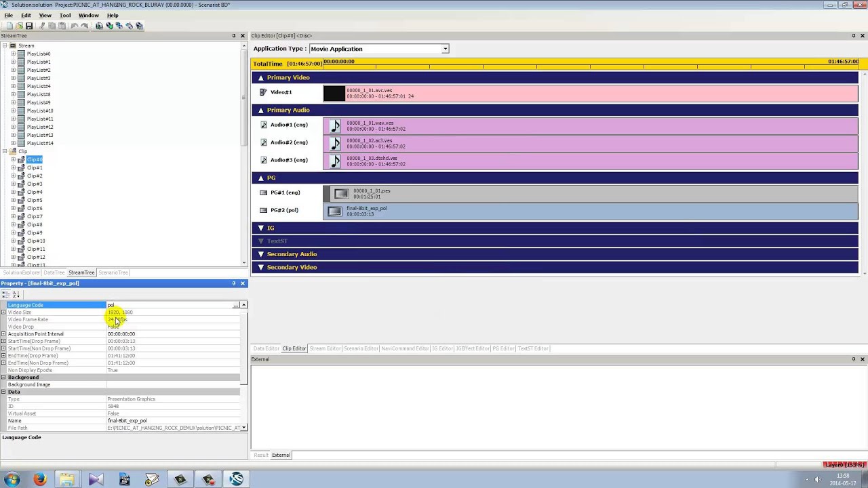Open Windows Explorer from the taskbar
Image resolution: width=868 pixels, height=488 pixels.
tap(67, 479)
